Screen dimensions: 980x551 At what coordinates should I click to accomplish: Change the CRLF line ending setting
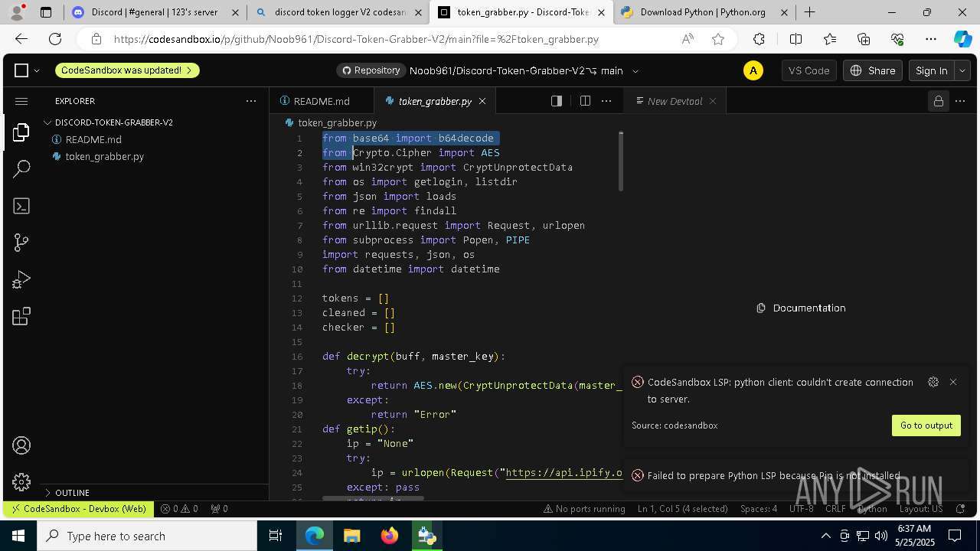pyautogui.click(x=835, y=509)
